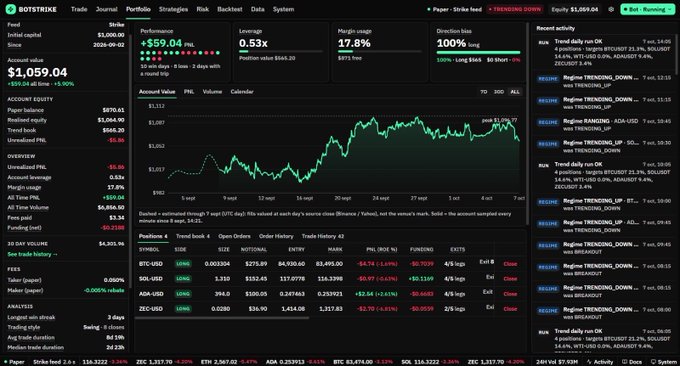Click the BotStrike logo icon
Viewport: 680px width, 366px height.
coord(11,9)
